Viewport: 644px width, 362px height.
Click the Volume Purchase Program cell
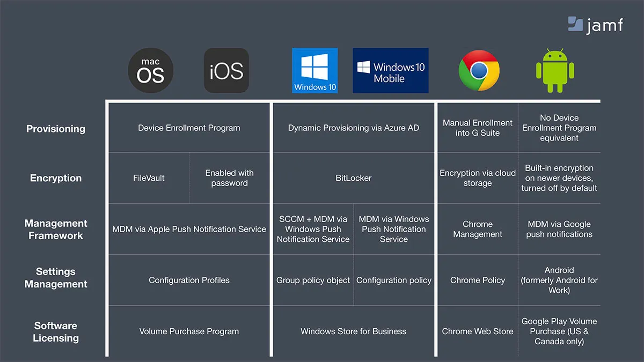click(x=189, y=331)
